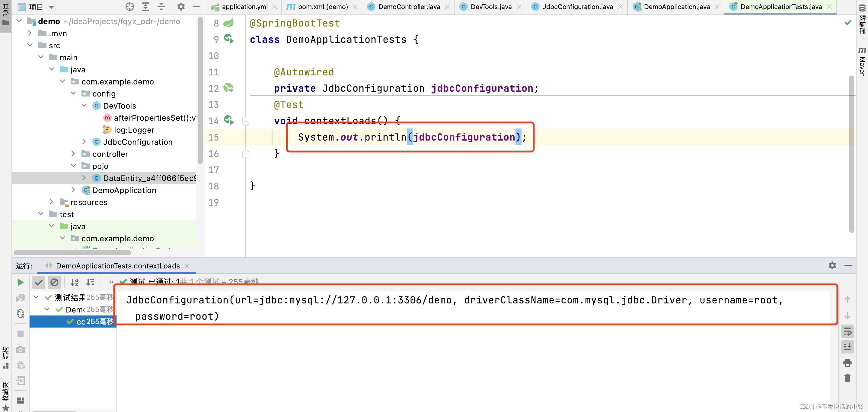The height and width of the screenshot is (412, 868).
Task: Collapse the test folder
Action: pos(41,214)
